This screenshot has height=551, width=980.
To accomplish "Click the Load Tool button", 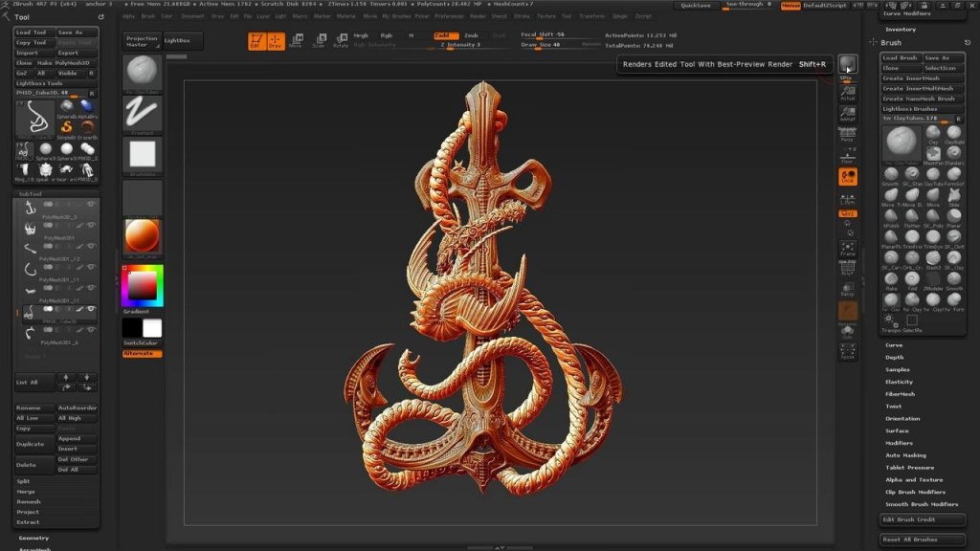I will point(33,33).
